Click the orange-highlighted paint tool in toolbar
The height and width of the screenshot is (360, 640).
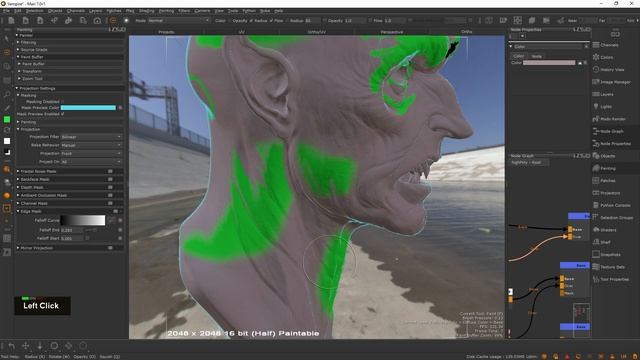7,52
